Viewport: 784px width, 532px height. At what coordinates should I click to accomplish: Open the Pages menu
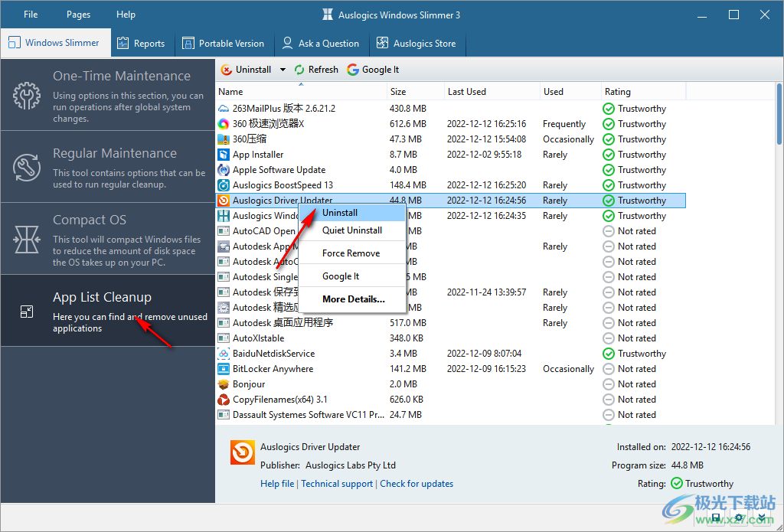[x=78, y=14]
